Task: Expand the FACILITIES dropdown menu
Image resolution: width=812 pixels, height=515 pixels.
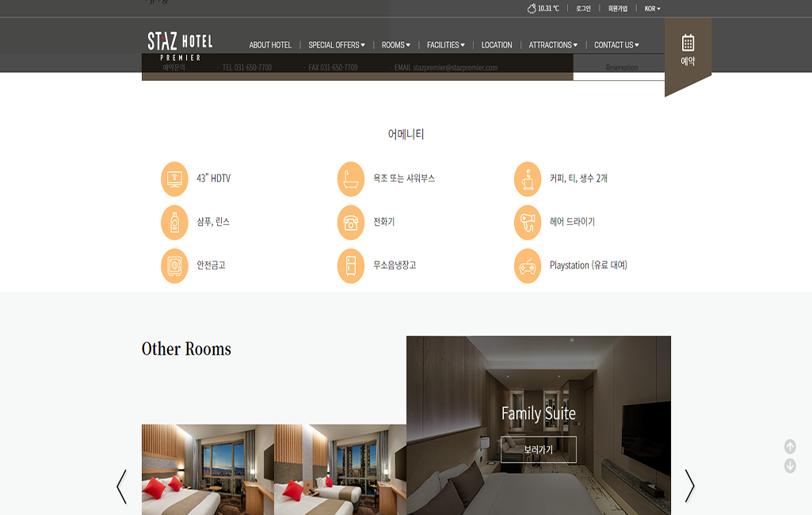Action: click(445, 45)
